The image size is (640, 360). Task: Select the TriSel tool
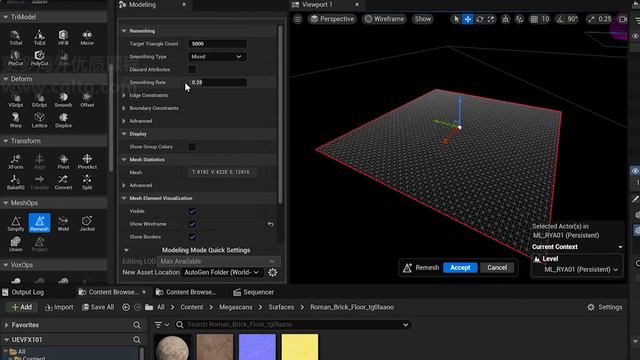pos(16,38)
